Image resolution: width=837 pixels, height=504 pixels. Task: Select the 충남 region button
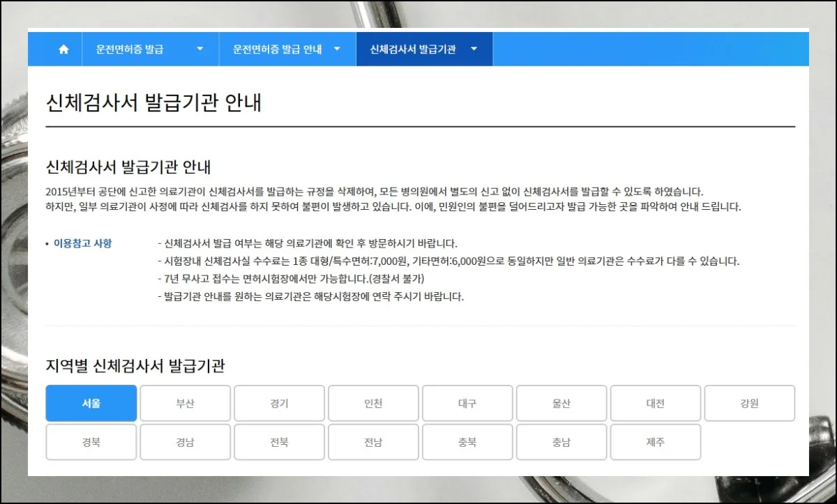point(561,442)
